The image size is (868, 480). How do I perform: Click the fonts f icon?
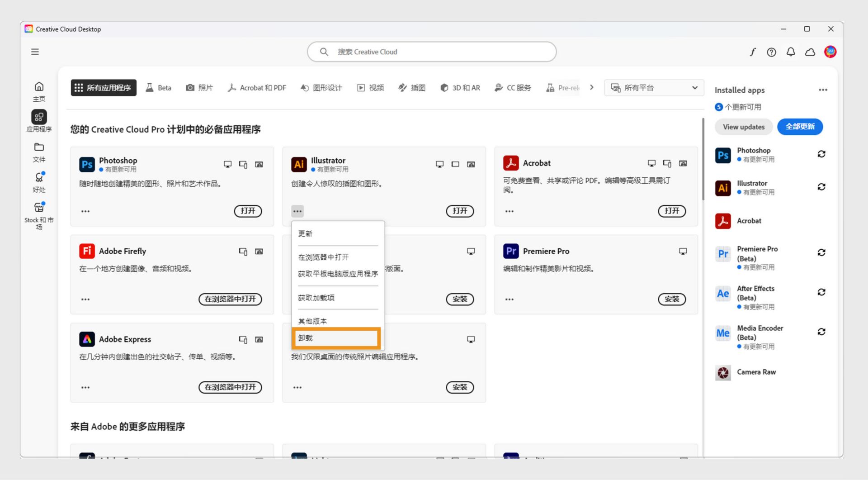753,52
